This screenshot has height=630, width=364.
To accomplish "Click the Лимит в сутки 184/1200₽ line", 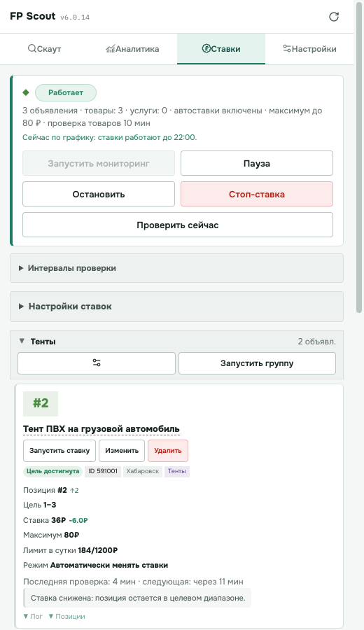I will pos(70,550).
